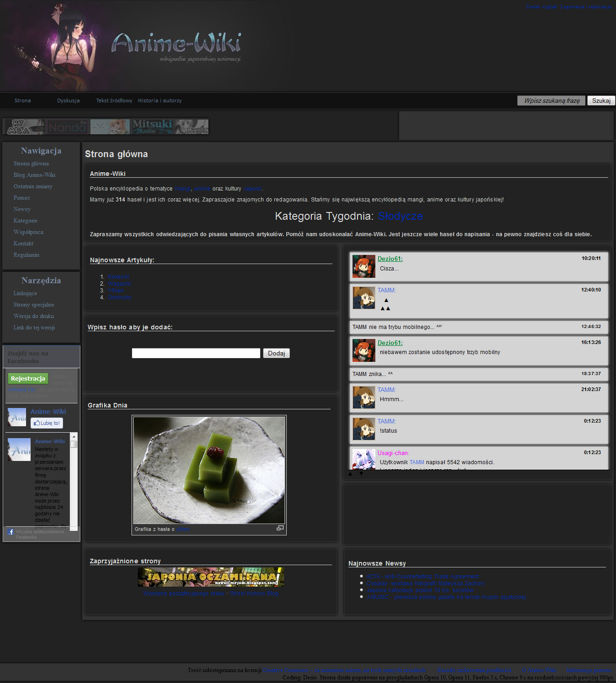Open Link do tej wersji tool
Screen dimensions: 616x683
34,328
